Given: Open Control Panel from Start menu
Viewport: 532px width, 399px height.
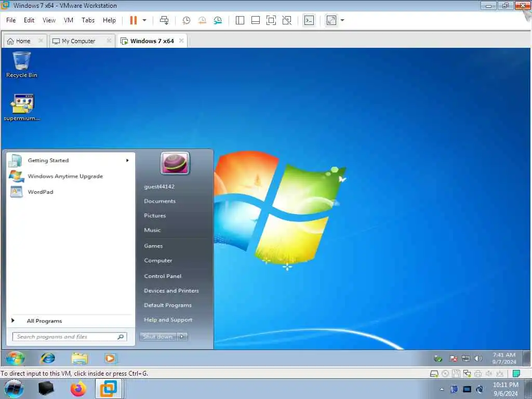Looking at the screenshot, I should pos(163,276).
